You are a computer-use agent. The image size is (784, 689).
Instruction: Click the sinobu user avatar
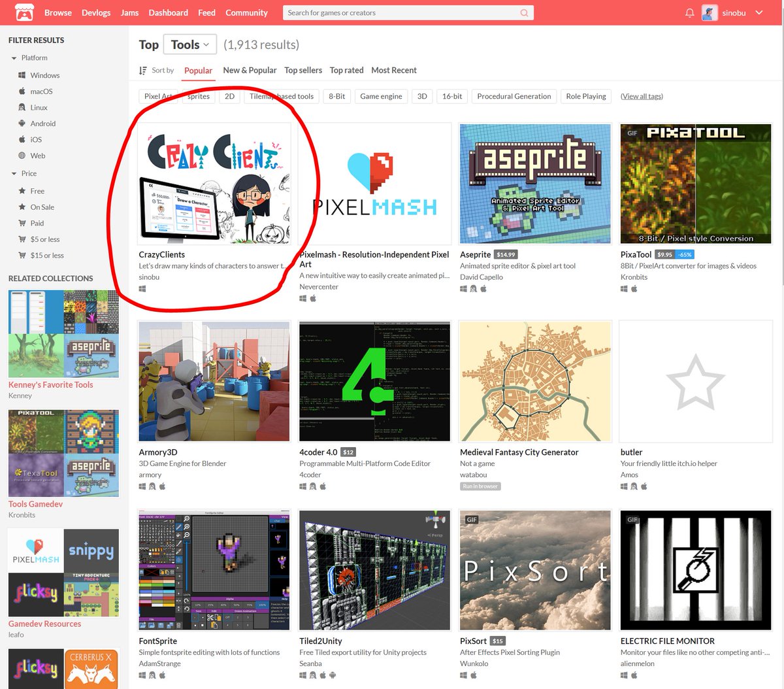(710, 12)
